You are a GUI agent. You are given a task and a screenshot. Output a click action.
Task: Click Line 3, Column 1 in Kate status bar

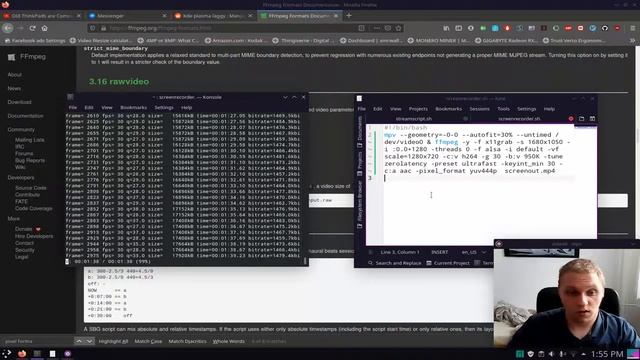(x=400, y=252)
